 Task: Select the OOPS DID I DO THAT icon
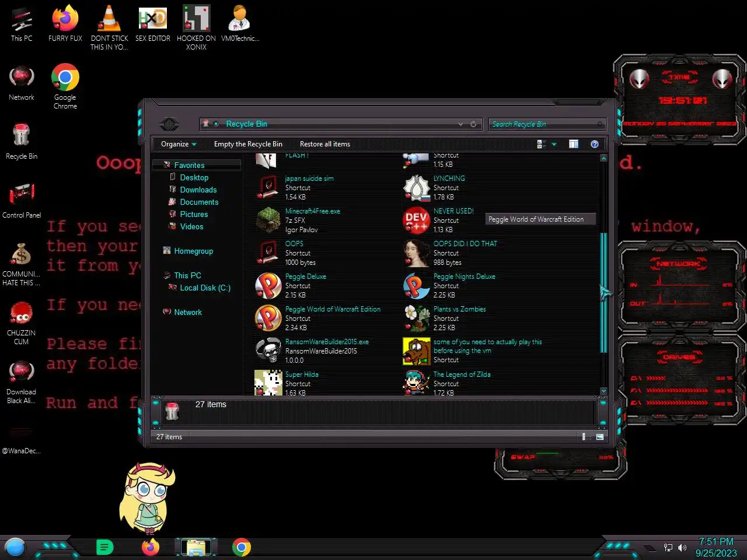pos(417,253)
